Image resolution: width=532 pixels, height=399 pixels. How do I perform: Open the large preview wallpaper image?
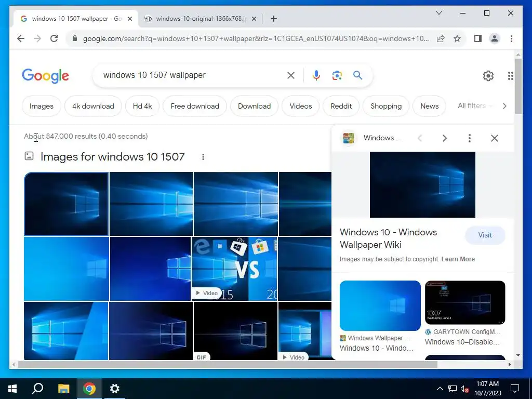422,184
